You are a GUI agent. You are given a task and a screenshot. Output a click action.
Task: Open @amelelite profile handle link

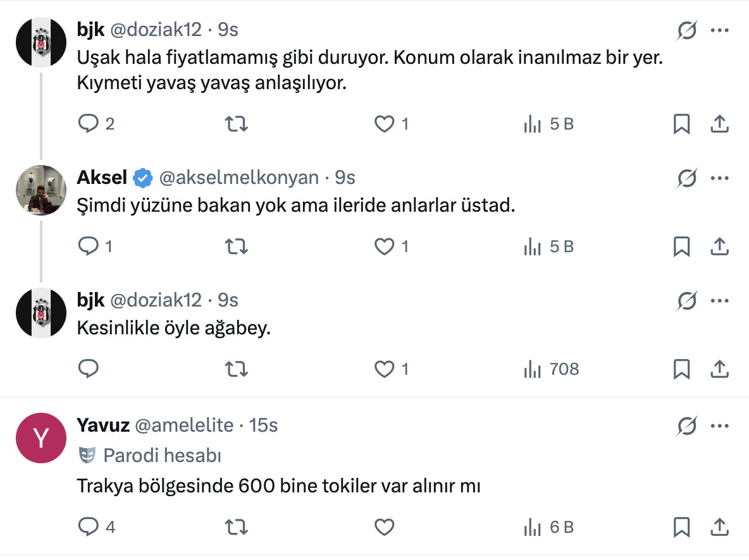point(184,425)
